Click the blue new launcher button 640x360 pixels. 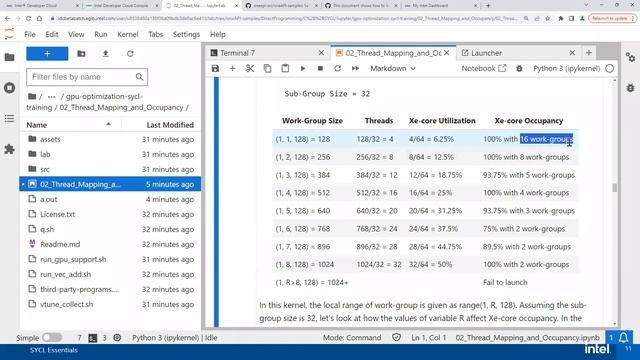click(47, 53)
